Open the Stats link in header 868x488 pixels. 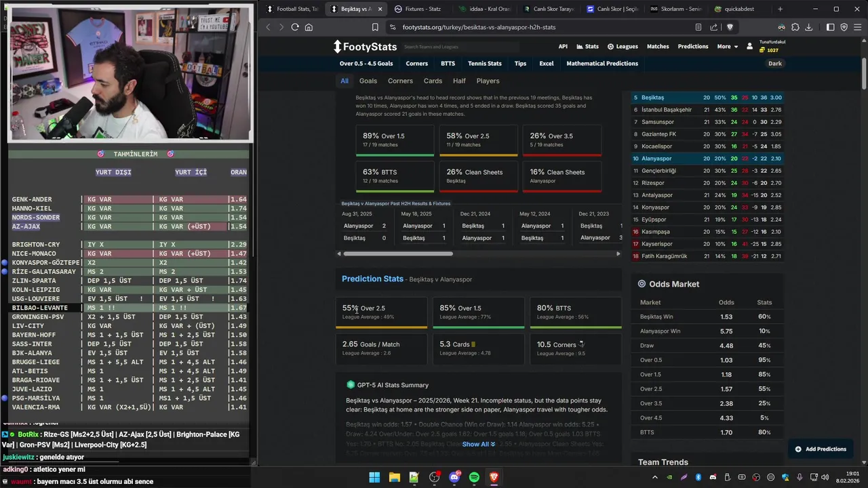coord(588,47)
